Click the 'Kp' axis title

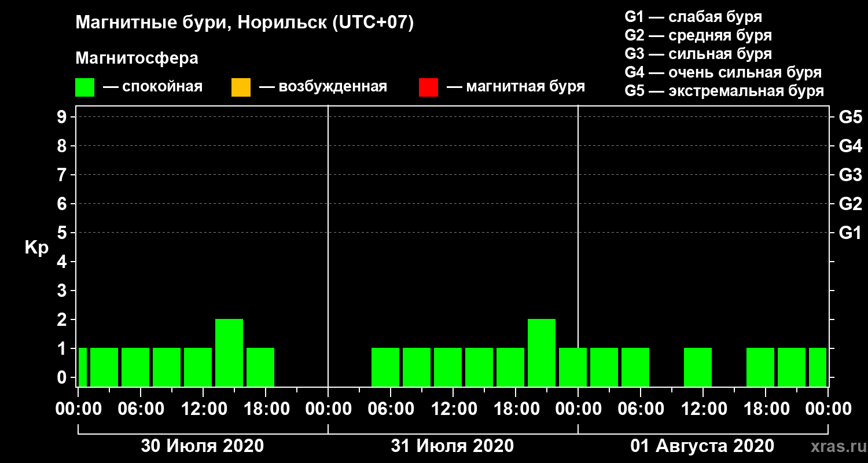36,247
